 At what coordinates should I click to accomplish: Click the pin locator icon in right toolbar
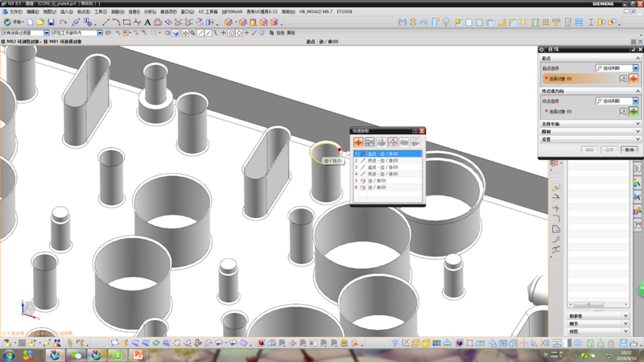pyautogui.click(x=446, y=23)
